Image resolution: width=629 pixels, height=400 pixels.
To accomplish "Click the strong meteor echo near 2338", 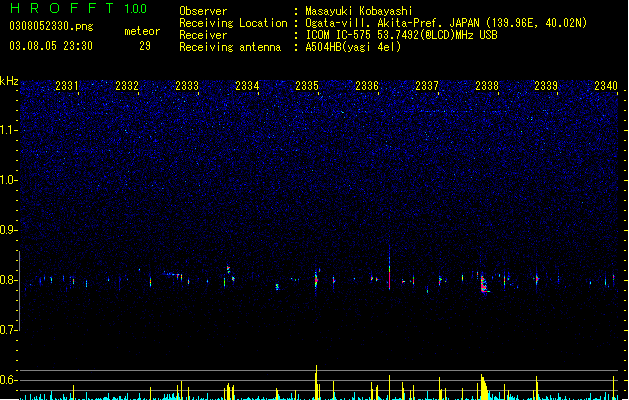I will [x=484, y=284].
